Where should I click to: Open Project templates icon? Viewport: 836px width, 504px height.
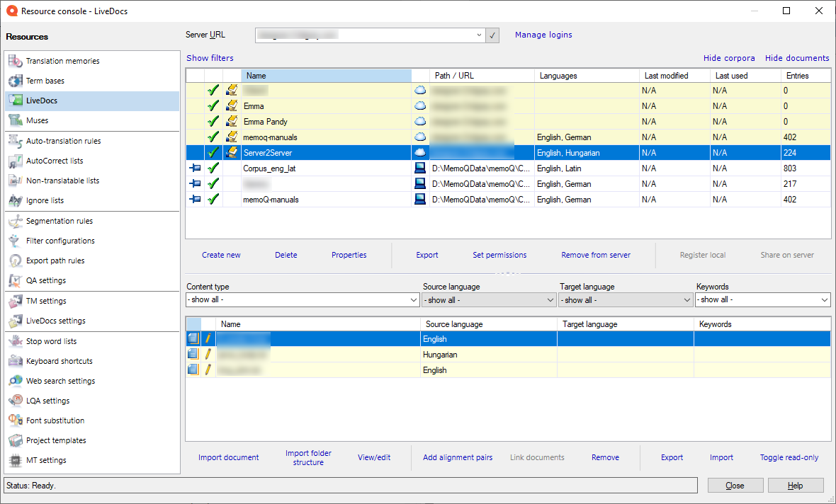[x=16, y=440]
